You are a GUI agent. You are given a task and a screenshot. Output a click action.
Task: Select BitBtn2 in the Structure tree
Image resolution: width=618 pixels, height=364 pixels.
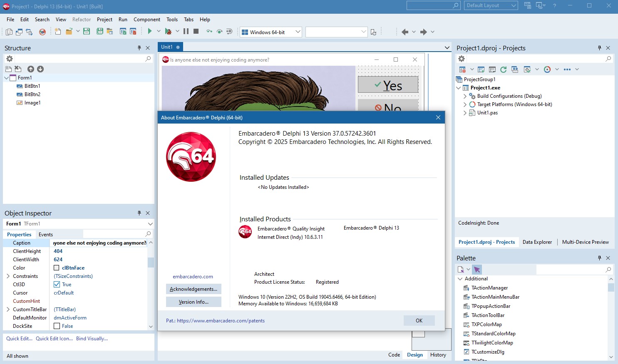click(x=32, y=94)
